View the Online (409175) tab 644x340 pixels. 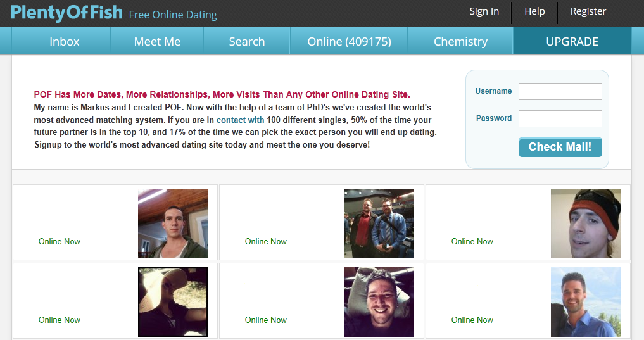point(349,41)
